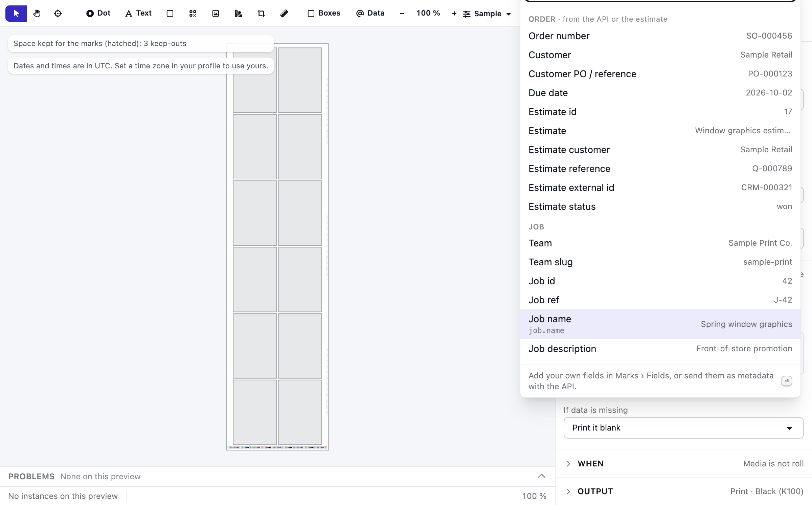Zoom in with the plus button

coord(454,13)
